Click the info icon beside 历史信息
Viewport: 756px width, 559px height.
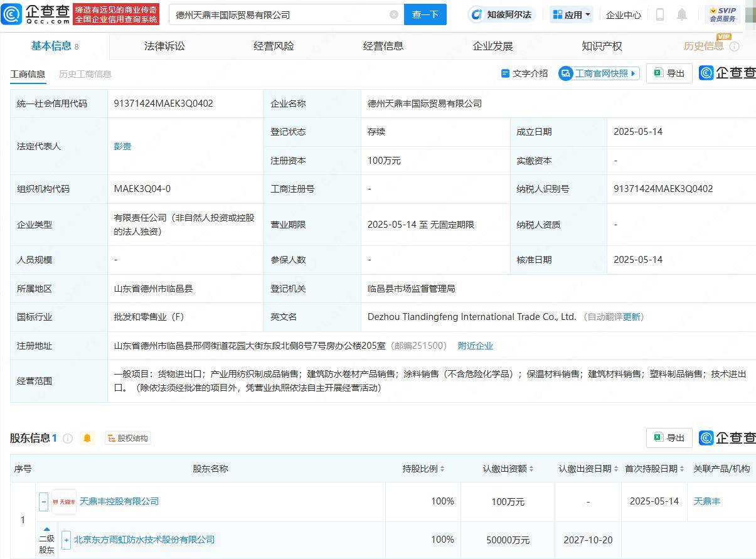pos(734,46)
